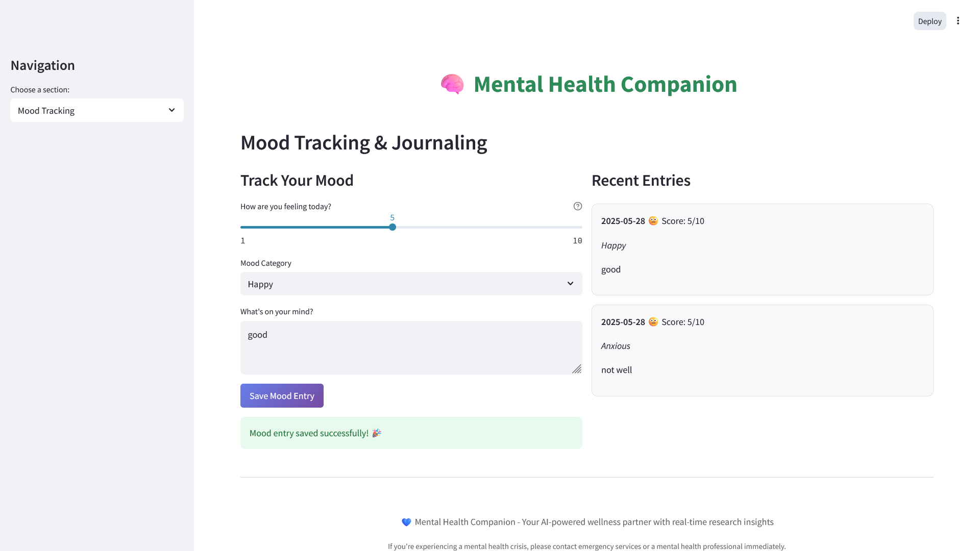Click the party popper icon in success message
This screenshot has width=980, height=551.
(x=377, y=433)
